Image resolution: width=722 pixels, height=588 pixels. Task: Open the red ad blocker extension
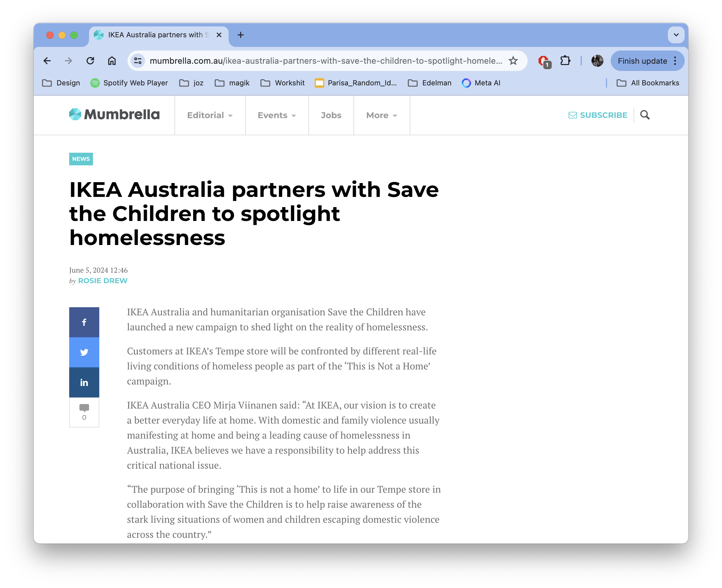[x=545, y=62]
